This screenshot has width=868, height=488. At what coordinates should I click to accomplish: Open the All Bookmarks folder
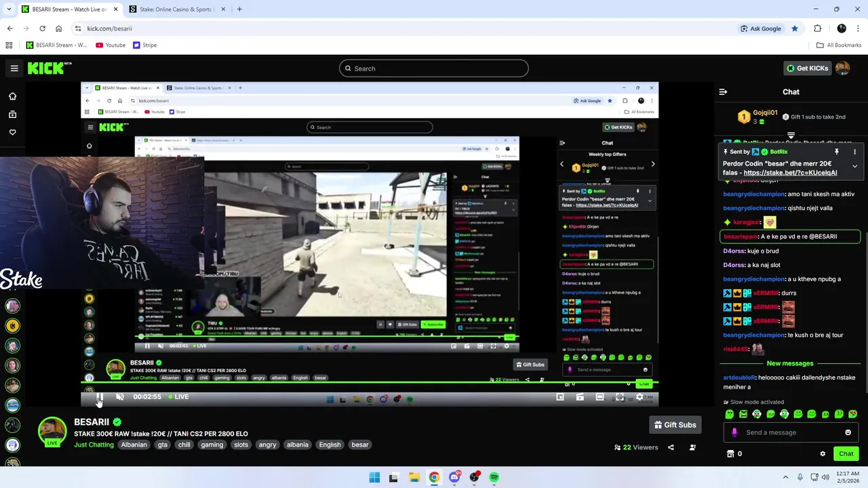(839, 45)
